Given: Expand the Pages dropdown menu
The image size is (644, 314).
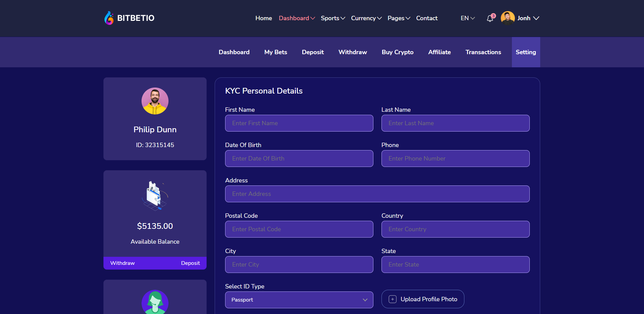Looking at the screenshot, I should click(x=399, y=18).
